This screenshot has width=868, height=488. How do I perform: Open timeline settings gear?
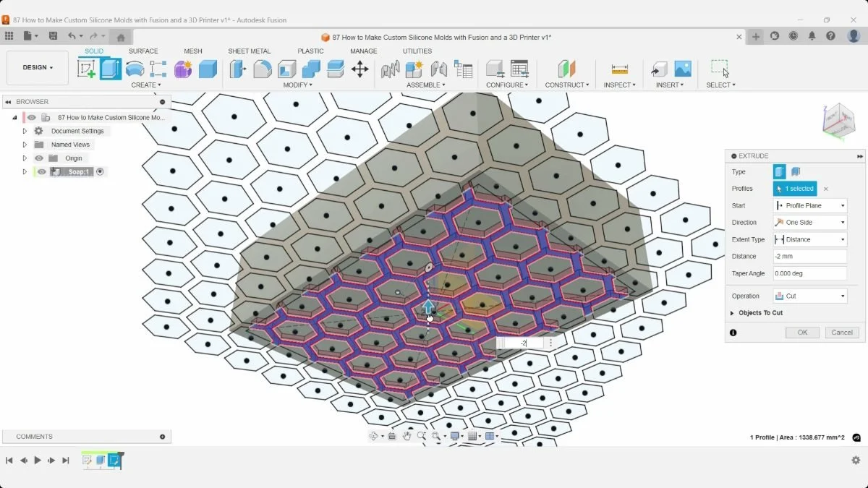[856, 460]
